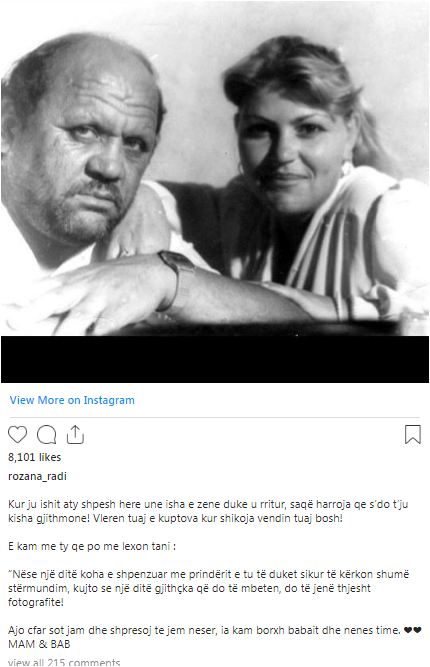Visit the rozana_radi profile username

pos(37,476)
